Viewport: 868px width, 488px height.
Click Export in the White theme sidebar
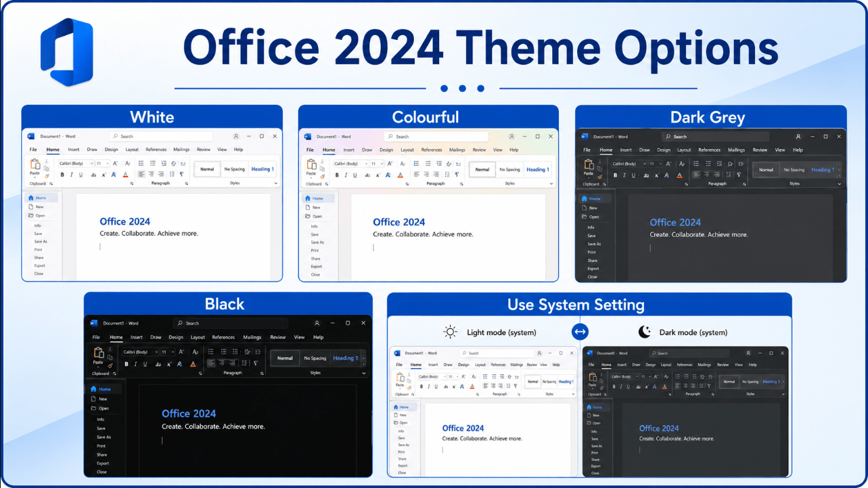click(40, 266)
